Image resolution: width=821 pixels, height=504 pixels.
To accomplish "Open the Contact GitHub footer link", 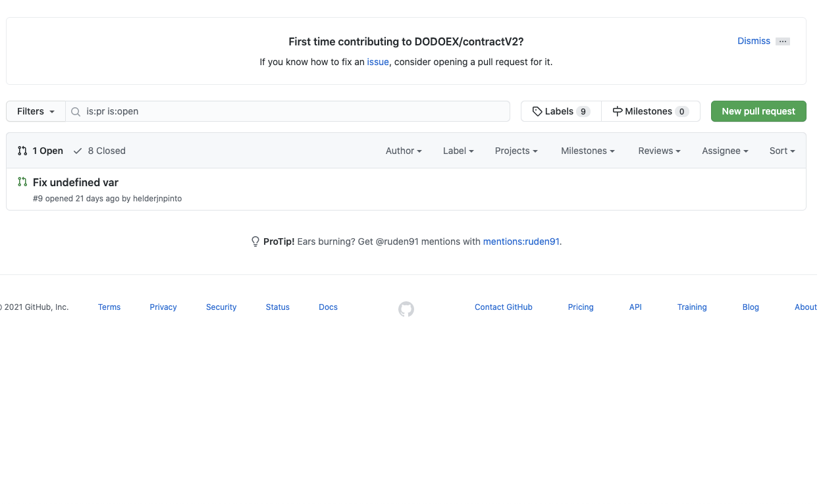I will (504, 307).
